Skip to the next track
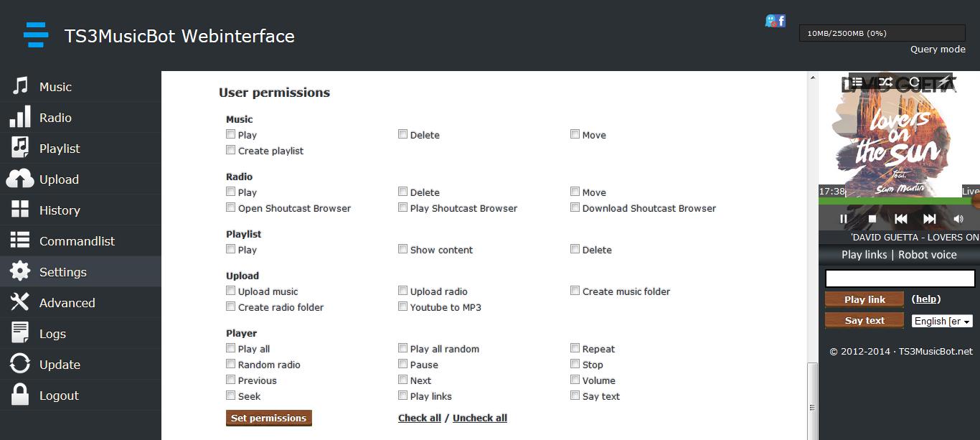This screenshot has height=440, width=980. [x=929, y=219]
